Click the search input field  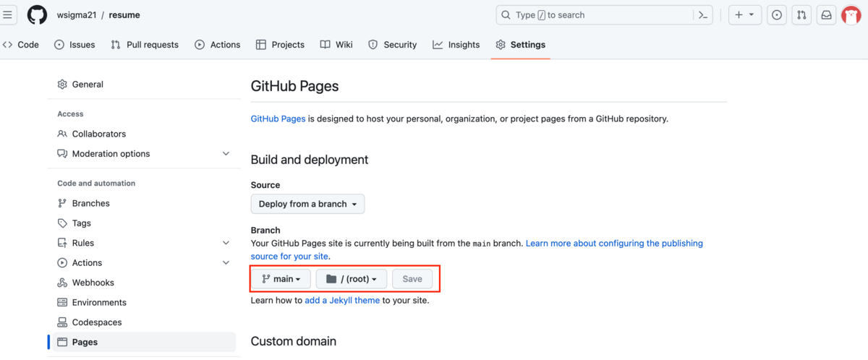pos(593,14)
